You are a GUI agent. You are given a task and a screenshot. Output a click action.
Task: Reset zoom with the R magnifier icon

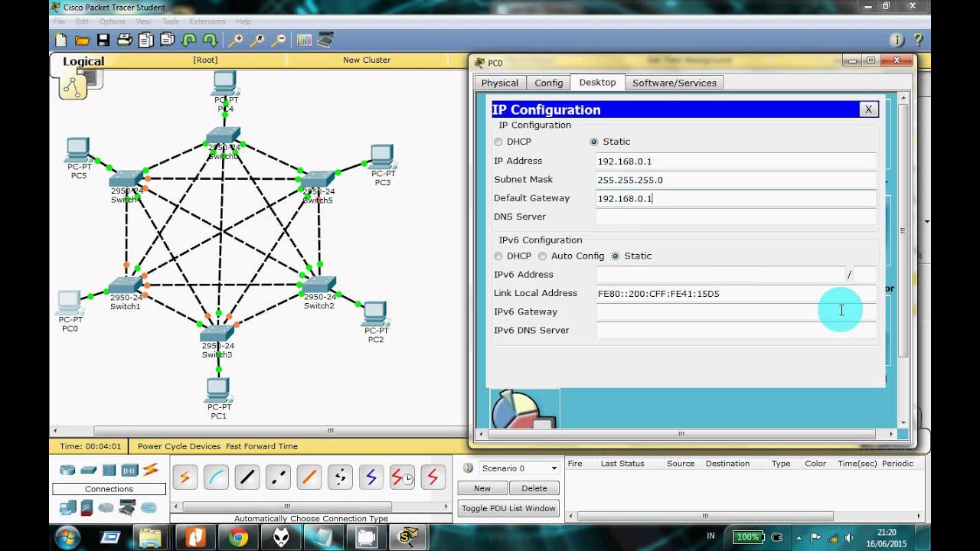coord(257,40)
